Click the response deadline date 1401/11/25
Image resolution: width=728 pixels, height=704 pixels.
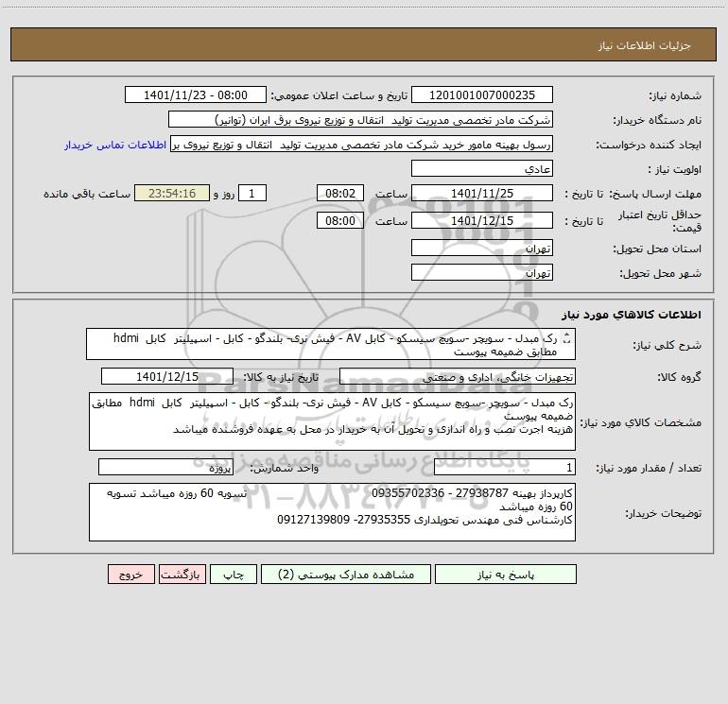point(482,194)
